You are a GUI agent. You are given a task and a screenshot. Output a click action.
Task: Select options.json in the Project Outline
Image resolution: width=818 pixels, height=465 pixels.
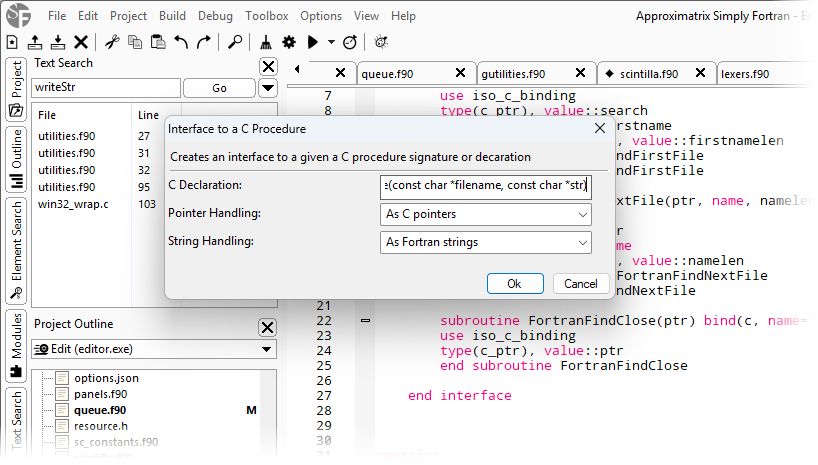click(106, 378)
